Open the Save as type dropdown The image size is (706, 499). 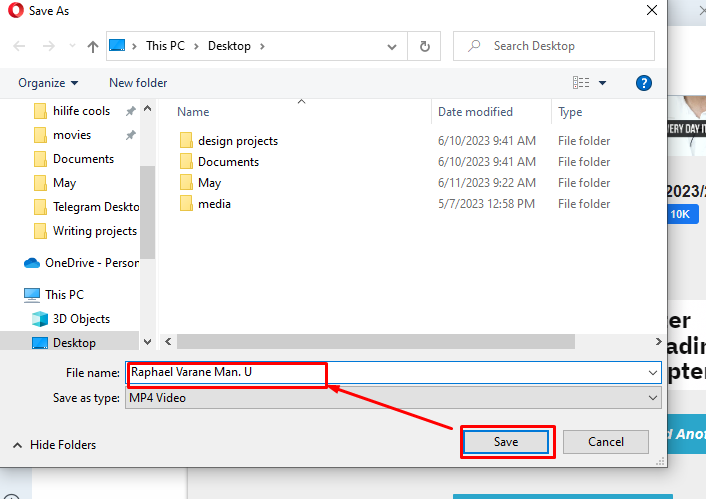pyautogui.click(x=393, y=398)
